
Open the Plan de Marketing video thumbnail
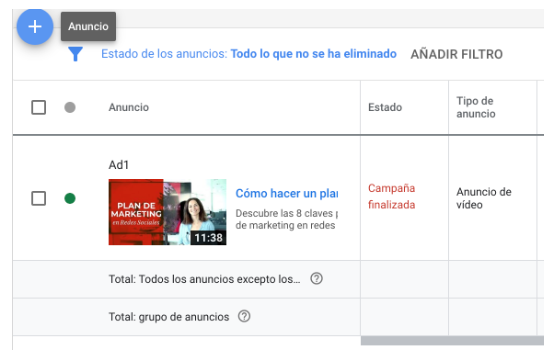pyautogui.click(x=167, y=212)
